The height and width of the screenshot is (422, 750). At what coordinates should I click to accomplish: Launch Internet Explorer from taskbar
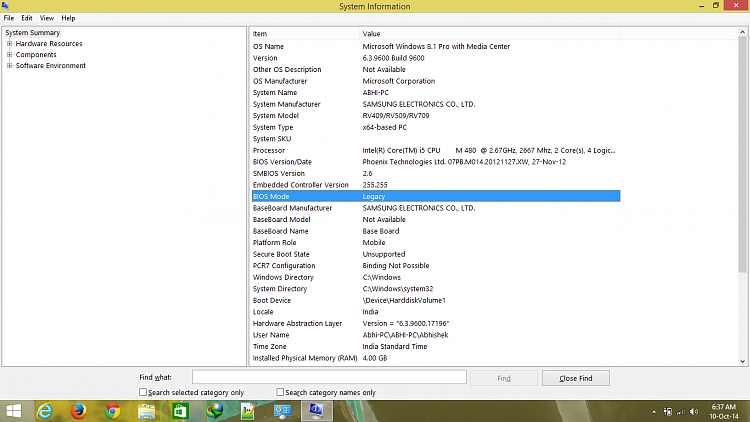(44, 411)
